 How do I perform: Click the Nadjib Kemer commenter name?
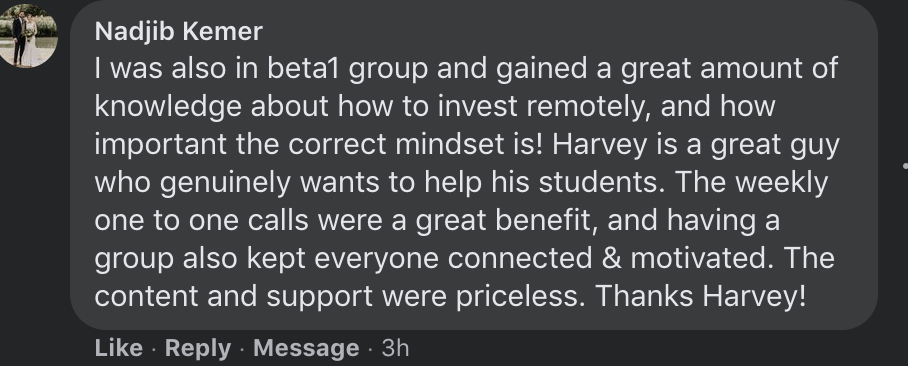(178, 31)
